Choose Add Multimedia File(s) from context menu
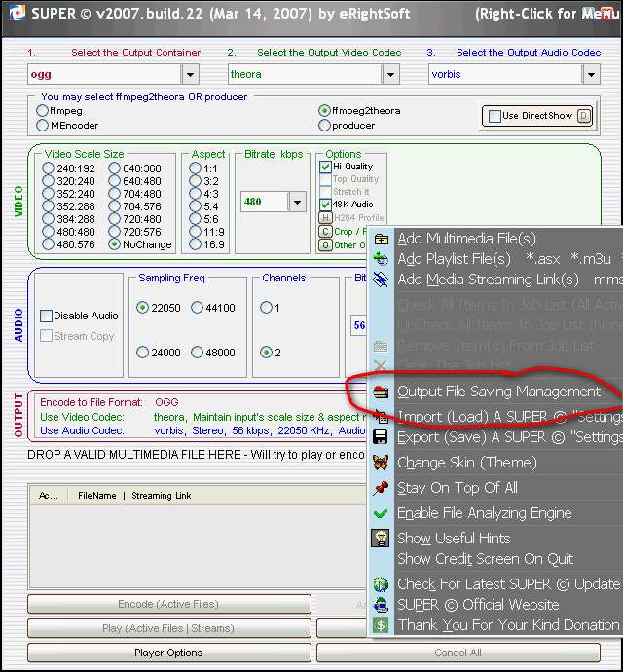 point(467,239)
